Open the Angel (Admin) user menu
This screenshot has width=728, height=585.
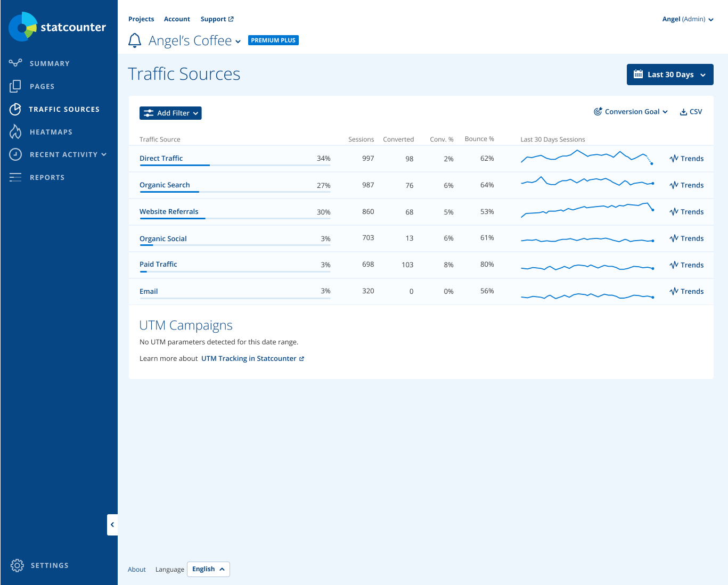click(688, 19)
